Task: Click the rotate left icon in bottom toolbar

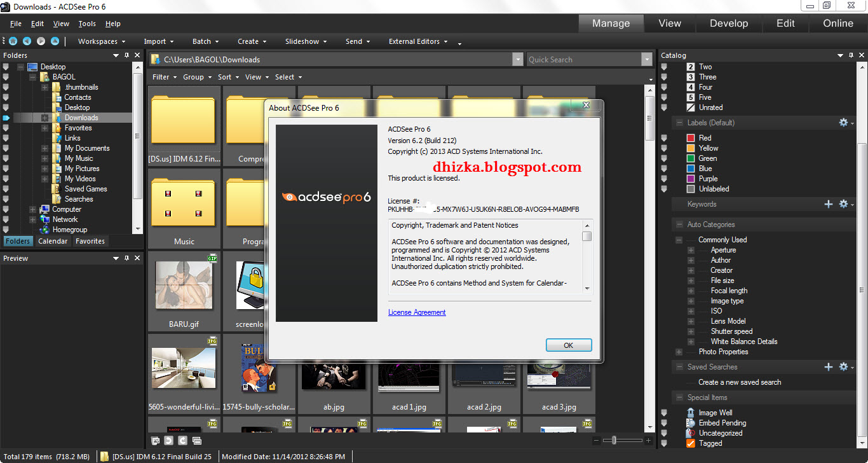Action: (x=168, y=440)
